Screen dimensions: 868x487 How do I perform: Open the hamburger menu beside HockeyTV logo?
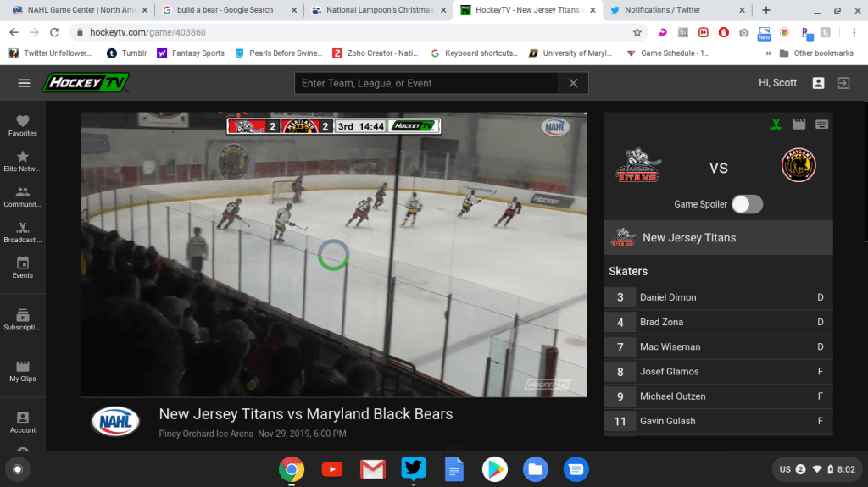pos(24,83)
